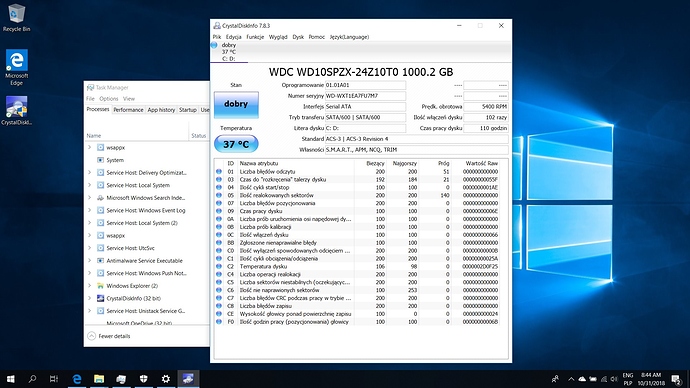Open the Język(Language) menu

[349, 37]
